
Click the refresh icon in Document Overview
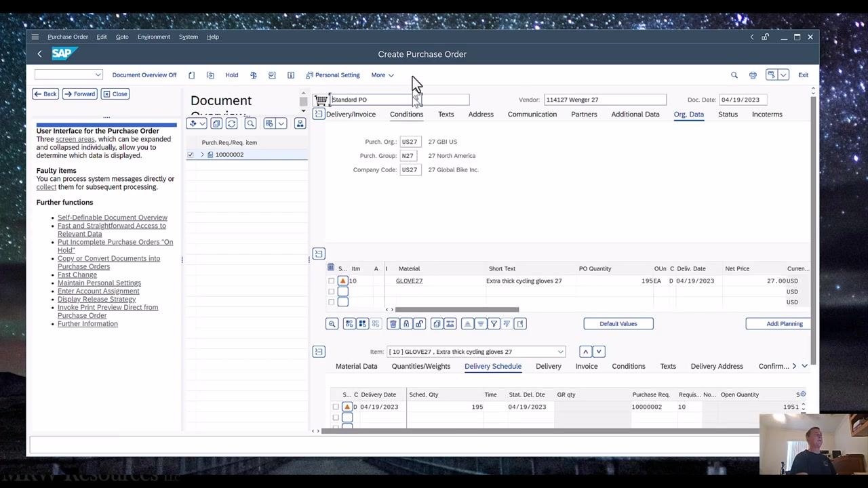click(x=232, y=123)
